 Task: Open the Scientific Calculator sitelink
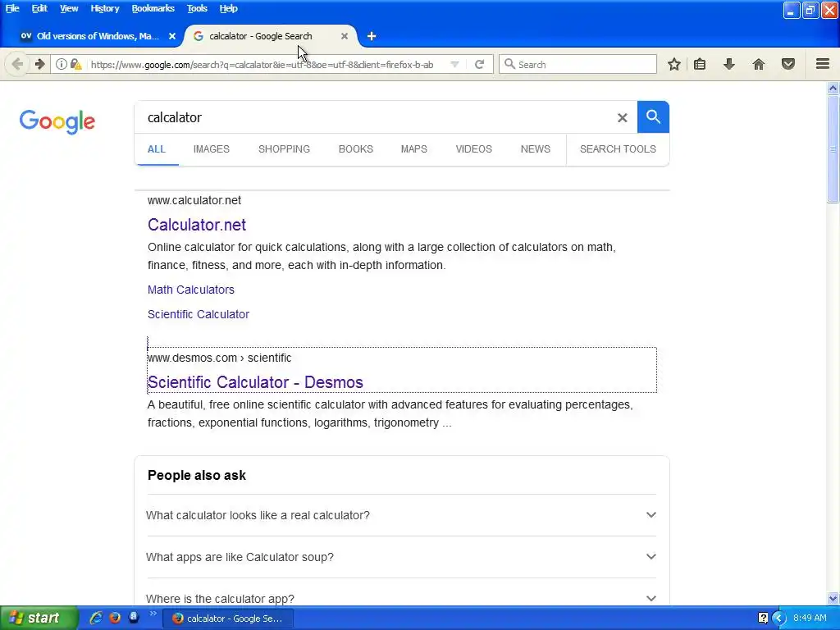pos(199,314)
